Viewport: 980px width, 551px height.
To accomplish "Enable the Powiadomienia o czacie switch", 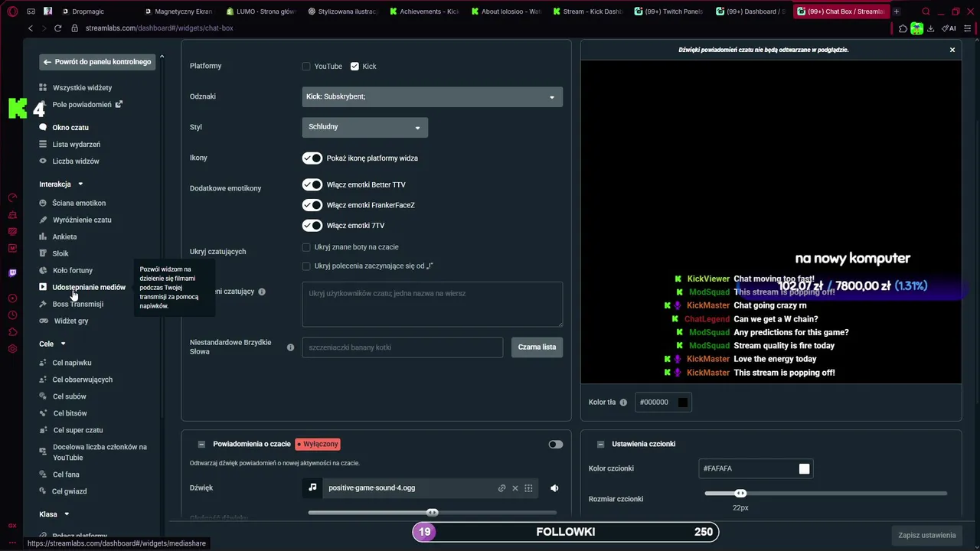I will click(x=556, y=445).
